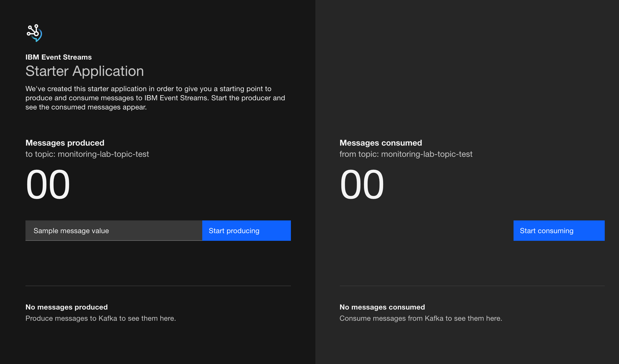
Task: Click 'Consume messages from Kafka to see them here.'
Action: [421, 318]
